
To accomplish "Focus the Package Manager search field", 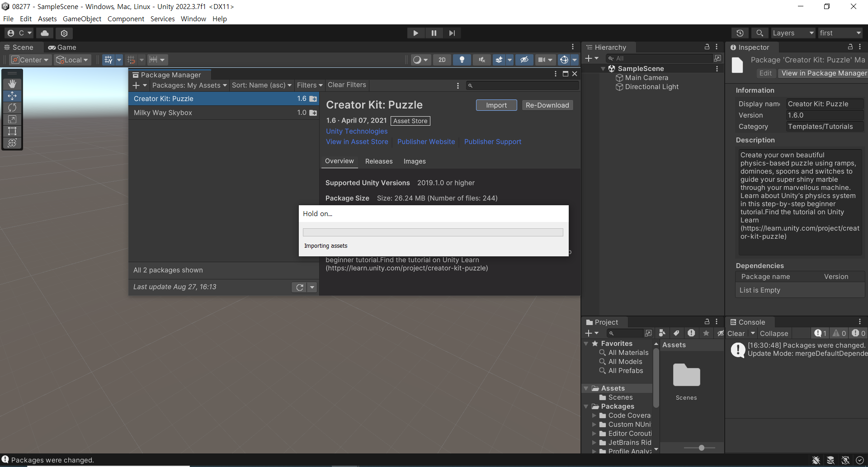I will (523, 85).
